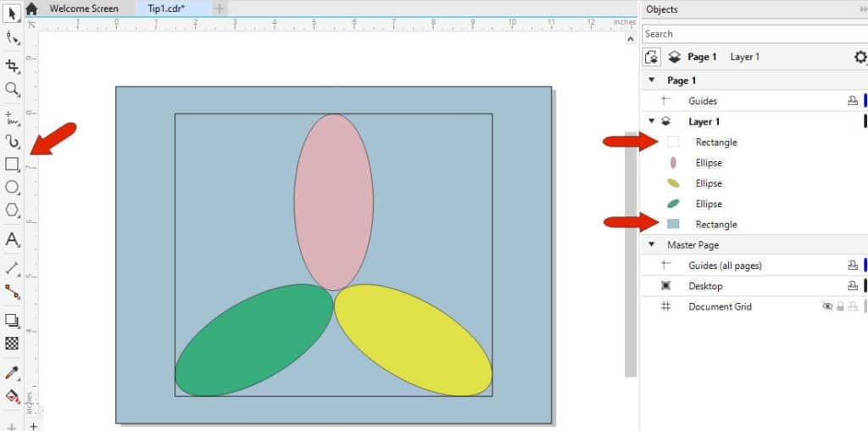The image size is (868, 431).
Task: Toggle the Document Grid eye visibility
Action: click(x=827, y=306)
